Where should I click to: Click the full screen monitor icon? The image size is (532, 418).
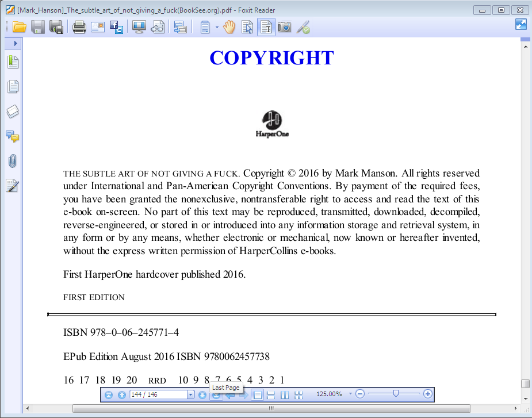click(139, 27)
